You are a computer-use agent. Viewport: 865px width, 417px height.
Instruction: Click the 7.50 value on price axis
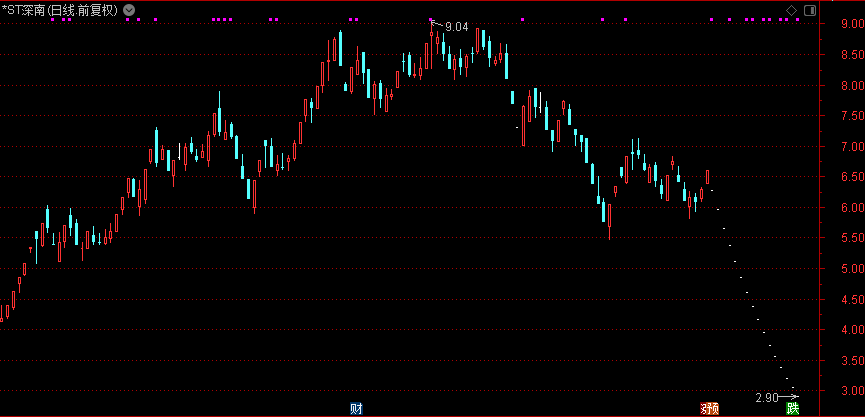click(851, 117)
